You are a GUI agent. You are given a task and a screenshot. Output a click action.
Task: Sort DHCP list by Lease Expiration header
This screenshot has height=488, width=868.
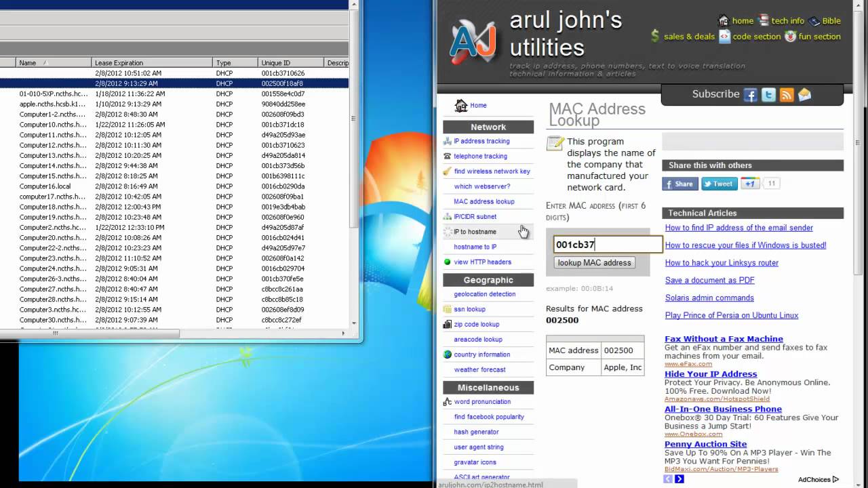[153, 63]
